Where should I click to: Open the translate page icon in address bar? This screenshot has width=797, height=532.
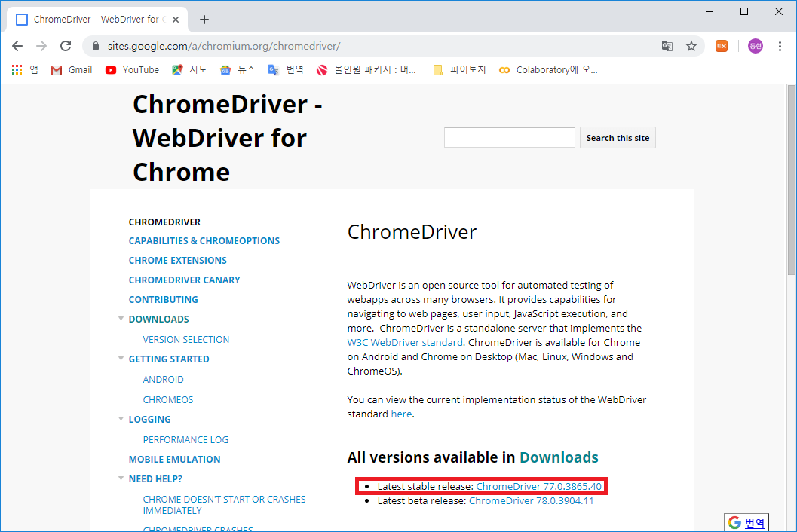[x=667, y=46]
